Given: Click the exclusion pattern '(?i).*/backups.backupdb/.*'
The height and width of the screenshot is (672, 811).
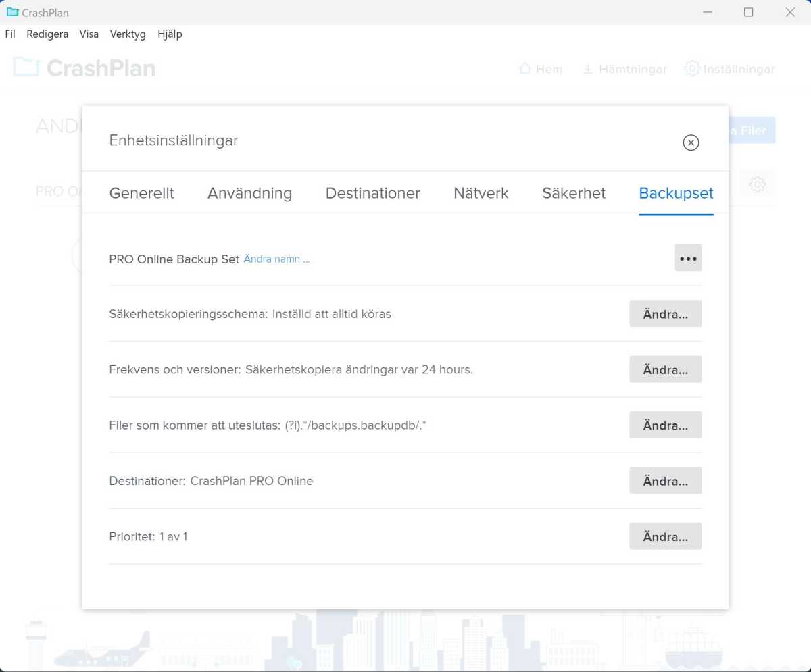Looking at the screenshot, I should [356, 425].
